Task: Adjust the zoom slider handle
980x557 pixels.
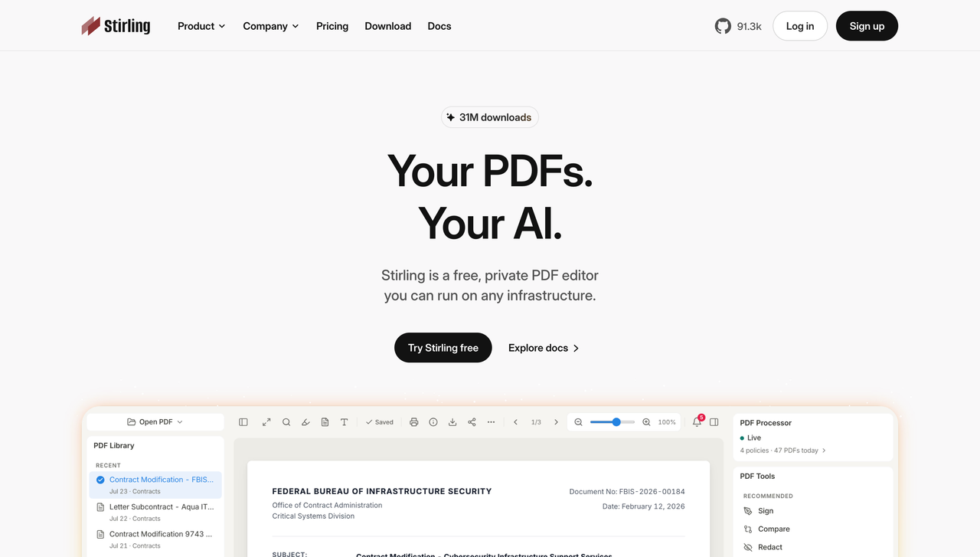Action: 616,422
